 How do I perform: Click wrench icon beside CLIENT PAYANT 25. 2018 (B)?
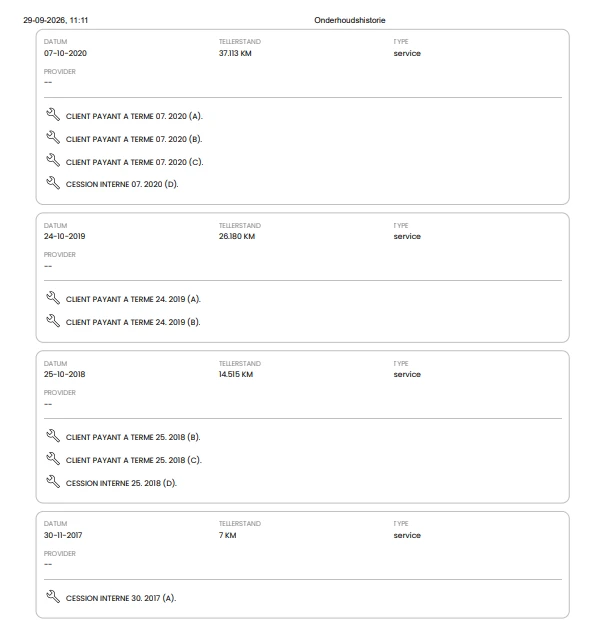(x=53, y=436)
